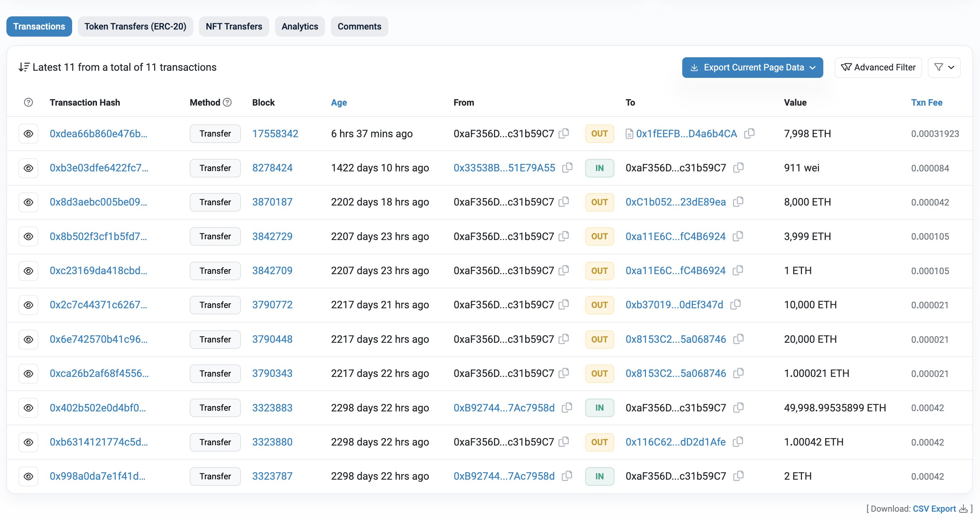The width and height of the screenshot is (980, 522).
Task: Open transaction hash 0xdea66b860e476b
Action: (98, 134)
